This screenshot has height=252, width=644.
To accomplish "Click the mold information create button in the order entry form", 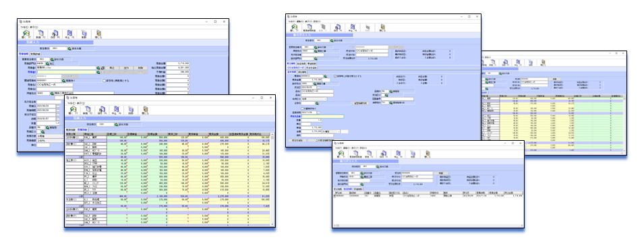I will coord(360,103).
